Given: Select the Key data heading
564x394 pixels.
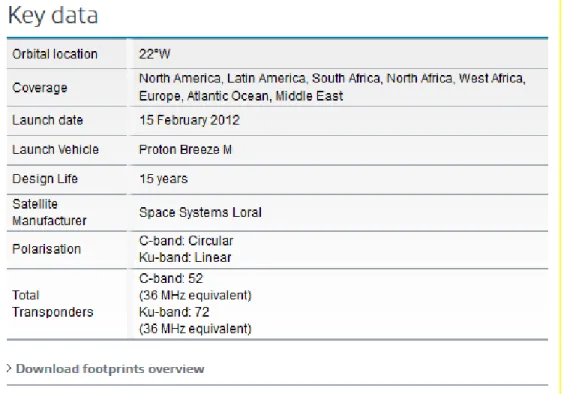Looking at the screenshot, I should (53, 16).
